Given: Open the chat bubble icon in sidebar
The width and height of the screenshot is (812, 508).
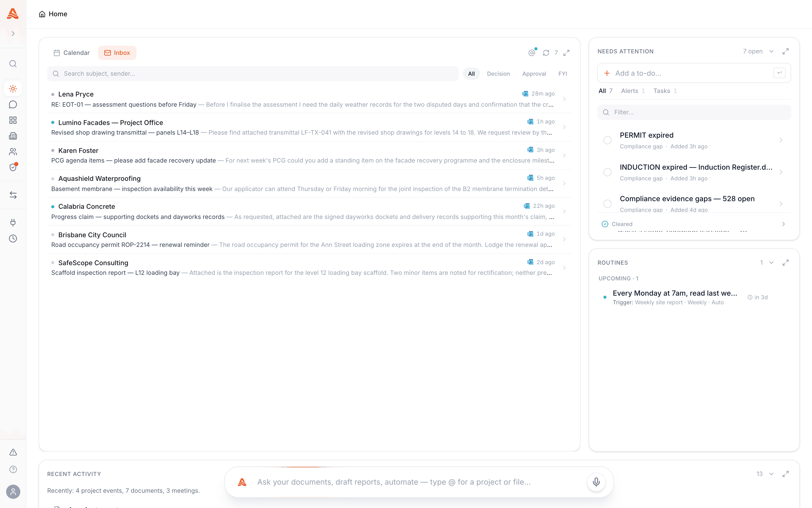Looking at the screenshot, I should (x=13, y=104).
